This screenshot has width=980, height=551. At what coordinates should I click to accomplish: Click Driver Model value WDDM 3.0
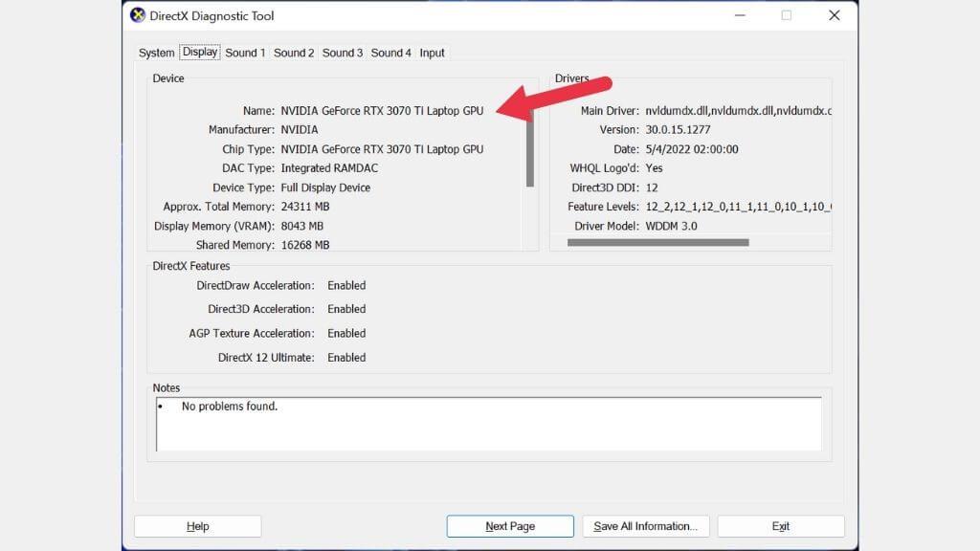(671, 226)
